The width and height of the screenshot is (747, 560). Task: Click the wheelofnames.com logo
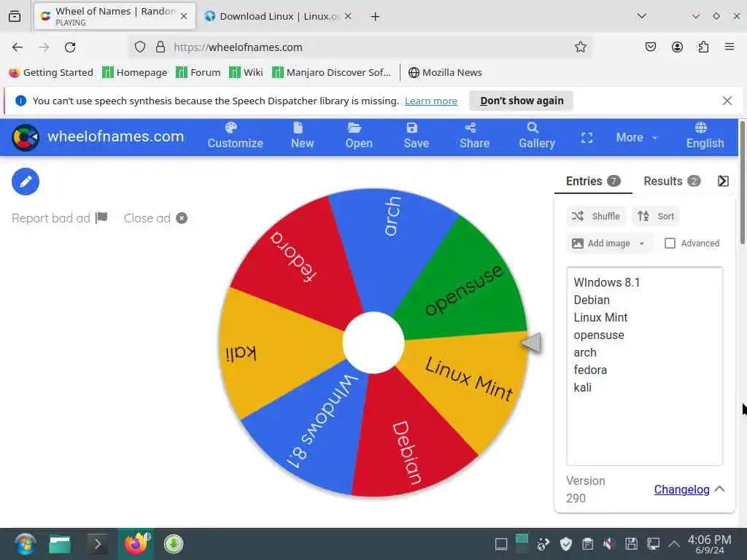(98, 137)
